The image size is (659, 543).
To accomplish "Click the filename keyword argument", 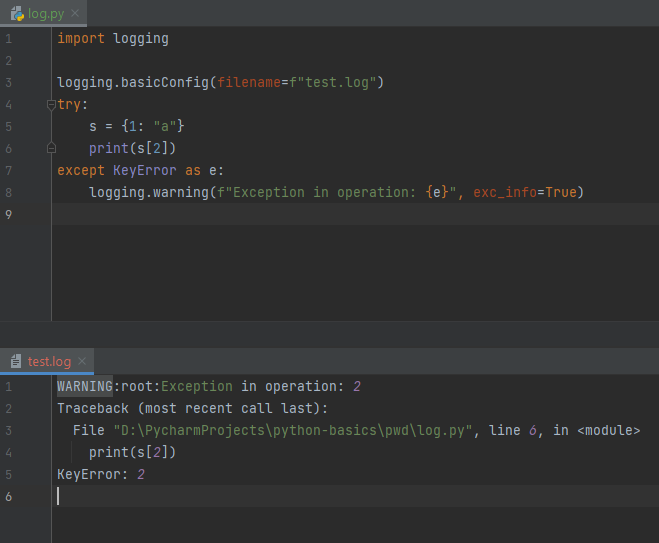I will [249, 82].
